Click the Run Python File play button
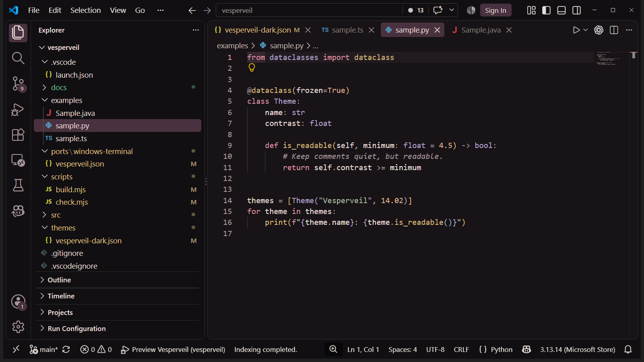The width and height of the screenshot is (644, 362). (x=576, y=30)
